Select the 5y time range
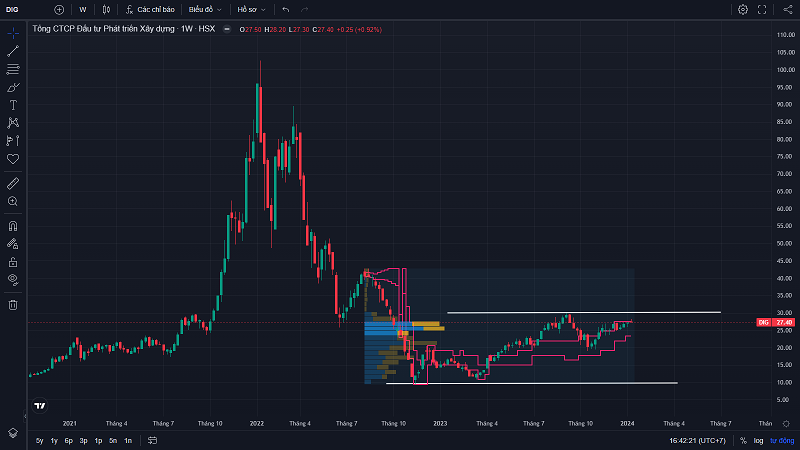 [39, 440]
